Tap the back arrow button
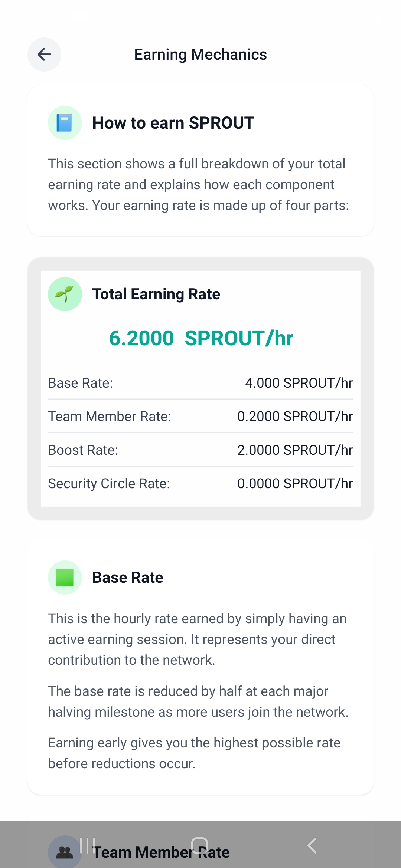Image resolution: width=401 pixels, height=868 pixels. pyautogui.click(x=44, y=55)
